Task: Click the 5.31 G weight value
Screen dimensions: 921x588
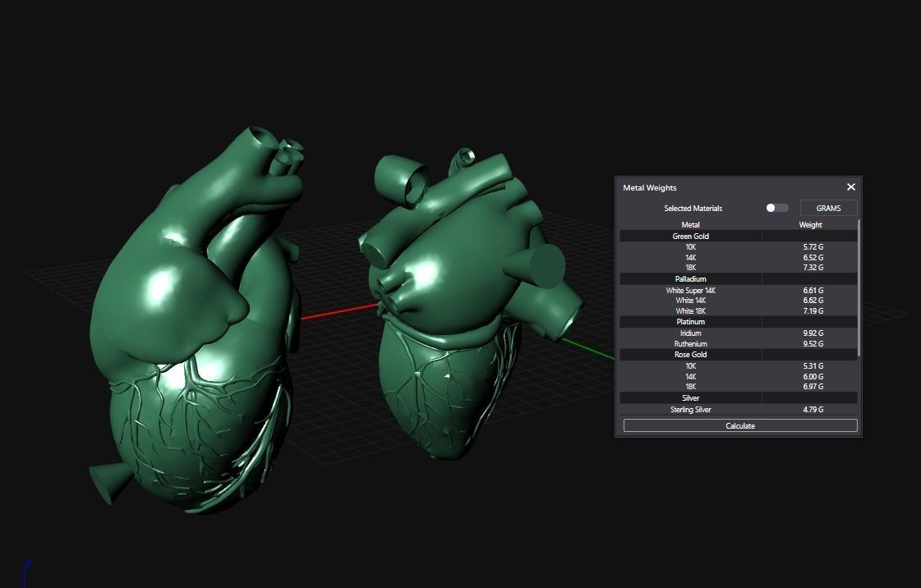Action: click(813, 366)
